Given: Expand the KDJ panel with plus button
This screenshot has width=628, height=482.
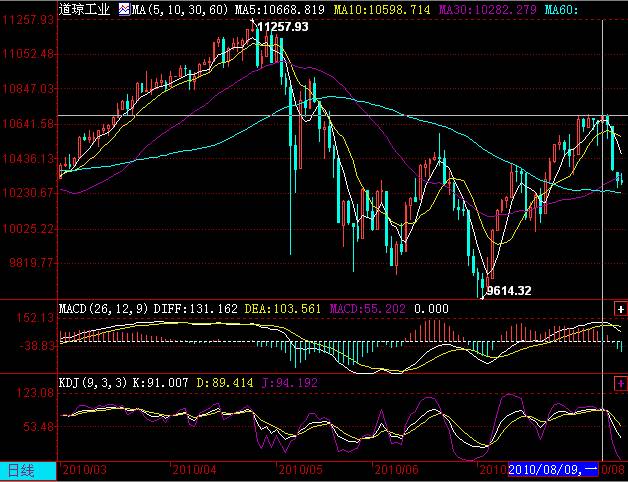Looking at the screenshot, I should 620,384.
